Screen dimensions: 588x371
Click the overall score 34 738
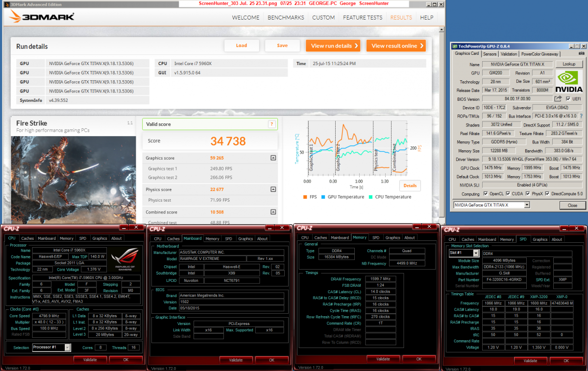pyautogui.click(x=228, y=141)
